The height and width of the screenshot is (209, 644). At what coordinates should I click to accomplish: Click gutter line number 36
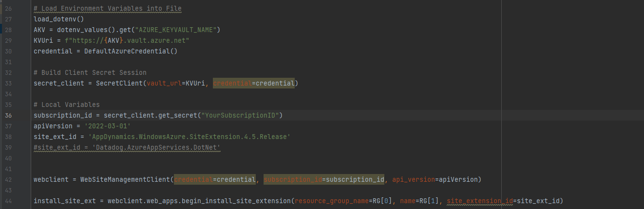[x=8, y=115]
